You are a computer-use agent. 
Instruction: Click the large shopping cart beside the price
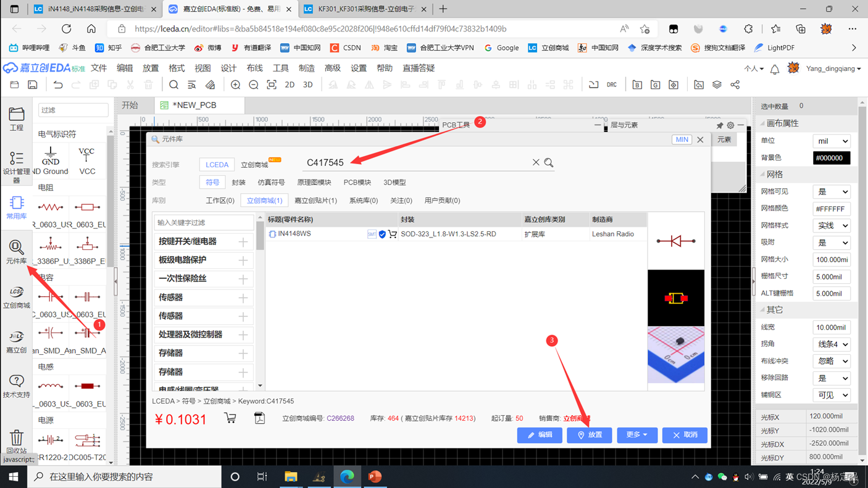[x=230, y=418]
